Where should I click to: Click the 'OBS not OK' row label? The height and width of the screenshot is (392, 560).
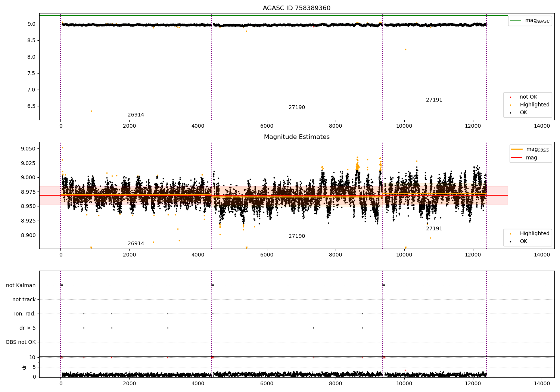point(21,342)
